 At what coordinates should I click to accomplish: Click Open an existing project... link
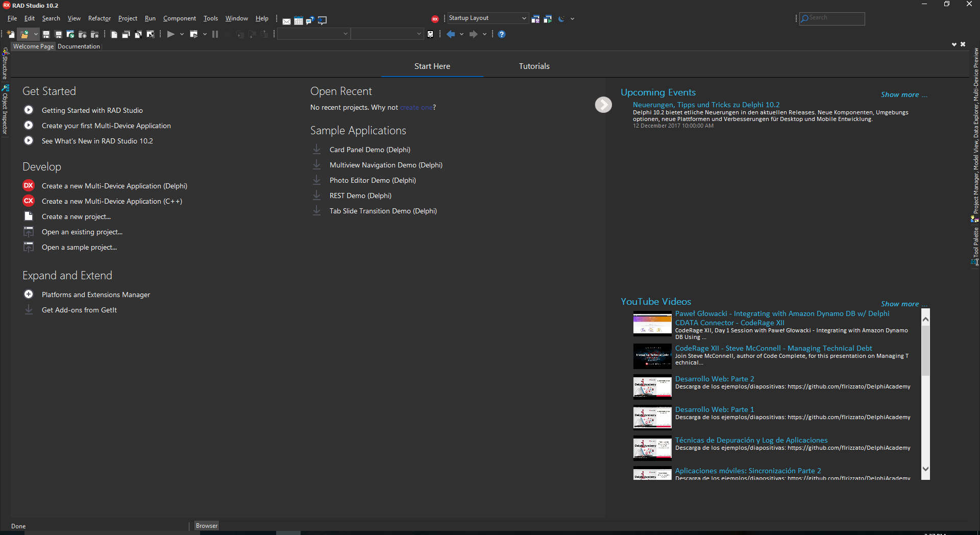pyautogui.click(x=82, y=232)
